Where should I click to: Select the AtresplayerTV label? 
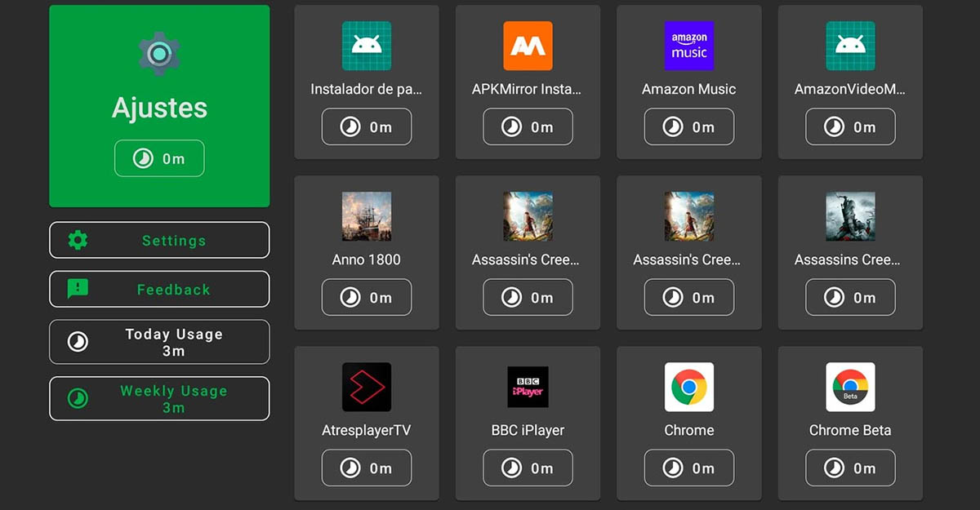tap(366, 430)
